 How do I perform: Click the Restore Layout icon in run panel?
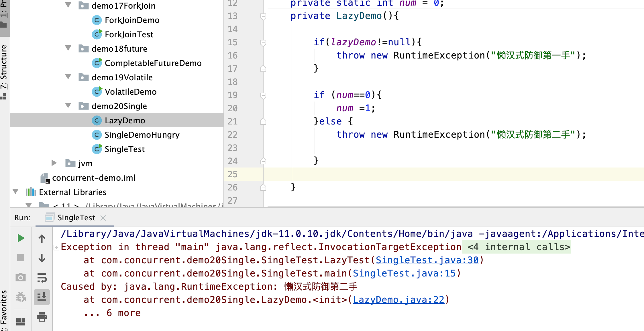21,322
